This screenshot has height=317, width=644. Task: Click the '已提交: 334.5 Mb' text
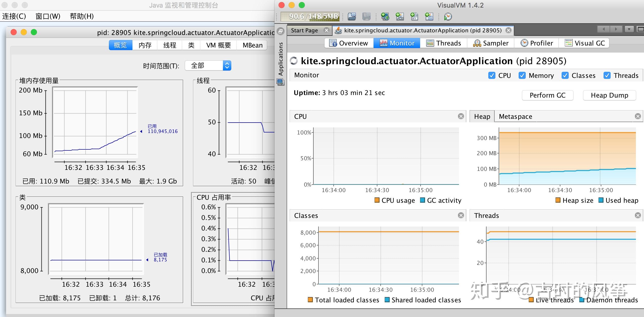tap(104, 181)
